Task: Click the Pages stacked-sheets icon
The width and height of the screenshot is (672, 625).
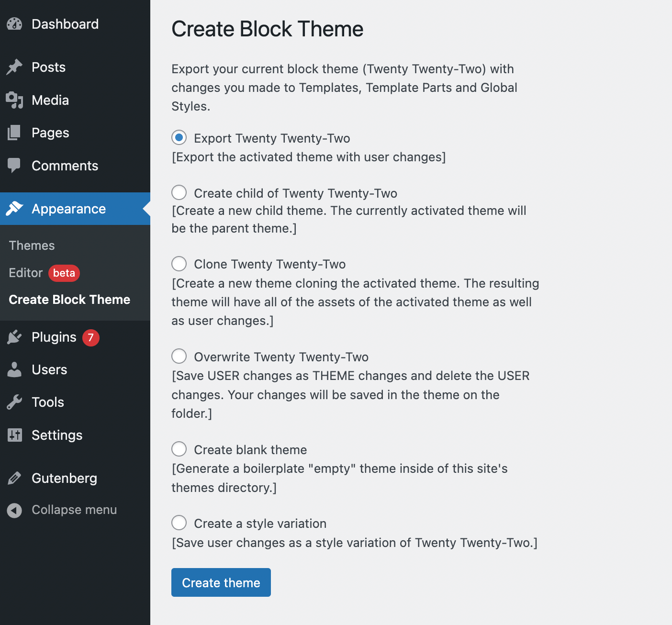Action: tap(14, 133)
